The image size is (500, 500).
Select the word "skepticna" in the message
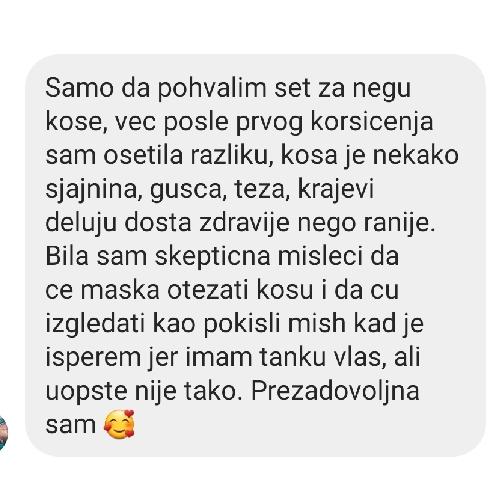tap(213, 258)
